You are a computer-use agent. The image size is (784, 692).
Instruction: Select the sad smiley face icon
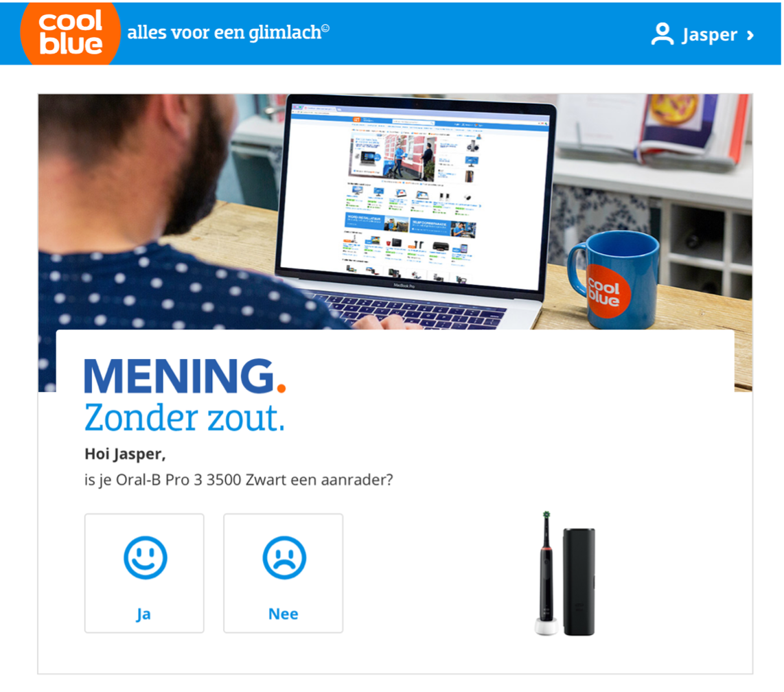[x=284, y=557]
